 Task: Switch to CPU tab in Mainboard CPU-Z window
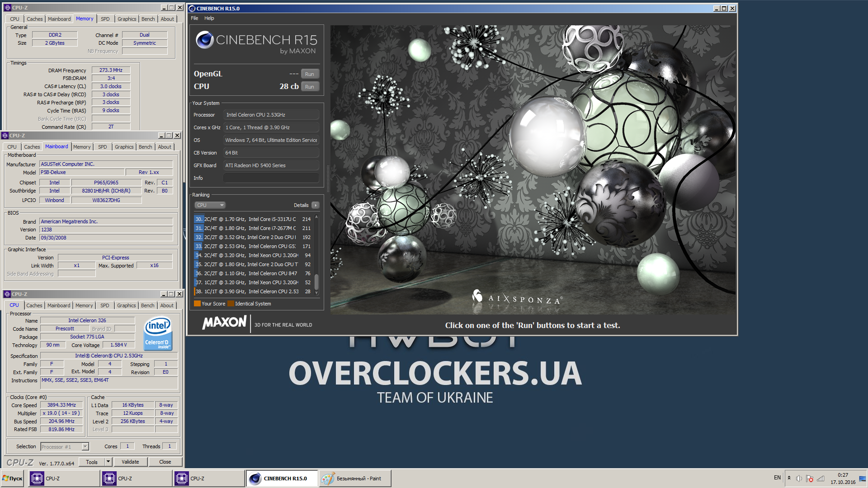pyautogui.click(x=12, y=147)
